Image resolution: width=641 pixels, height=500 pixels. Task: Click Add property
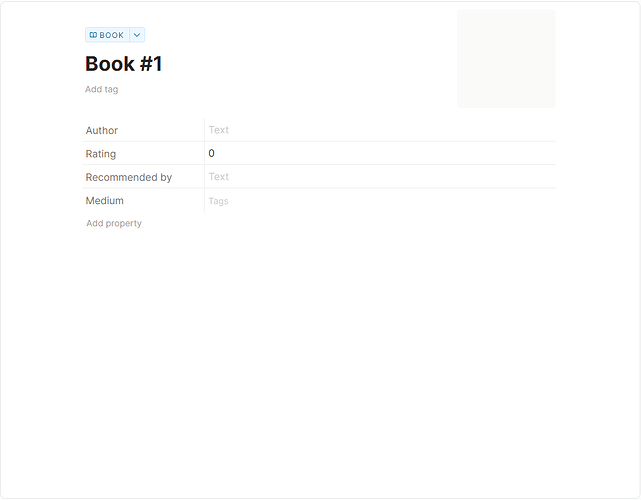click(x=114, y=223)
